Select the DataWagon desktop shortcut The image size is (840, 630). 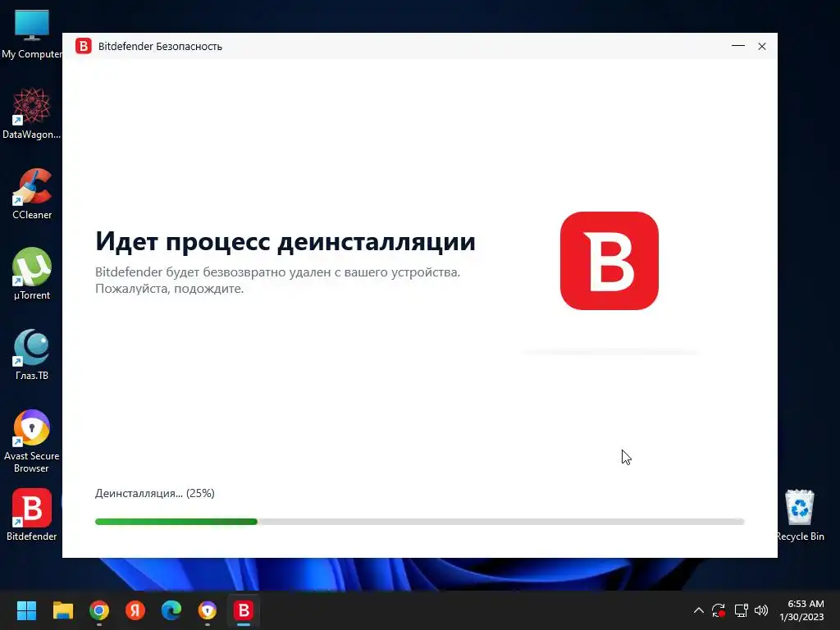pyautogui.click(x=32, y=113)
